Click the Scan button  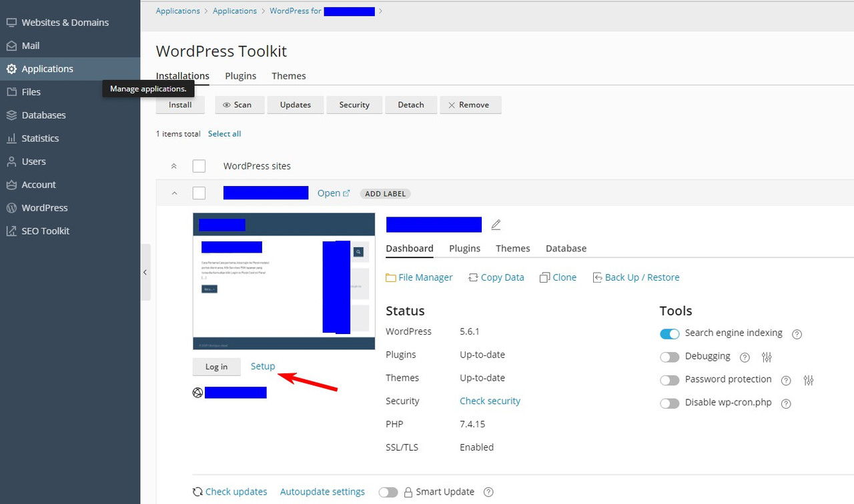coord(240,105)
